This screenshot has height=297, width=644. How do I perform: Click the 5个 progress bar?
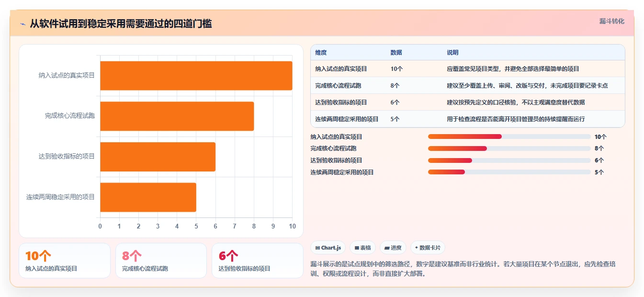pos(509,172)
